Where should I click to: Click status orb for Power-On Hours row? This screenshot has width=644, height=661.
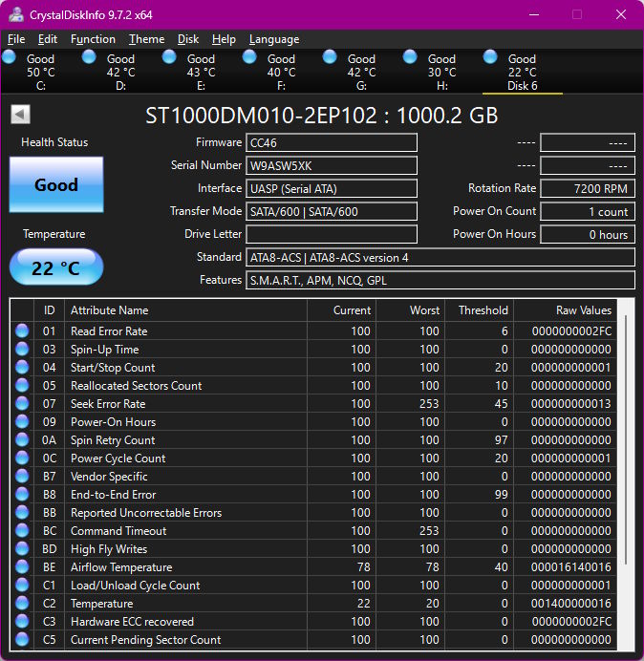[x=22, y=421]
